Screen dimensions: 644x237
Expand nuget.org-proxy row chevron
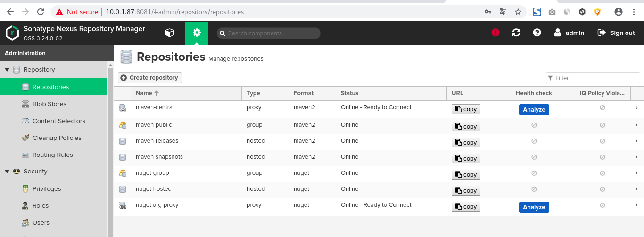636,205
